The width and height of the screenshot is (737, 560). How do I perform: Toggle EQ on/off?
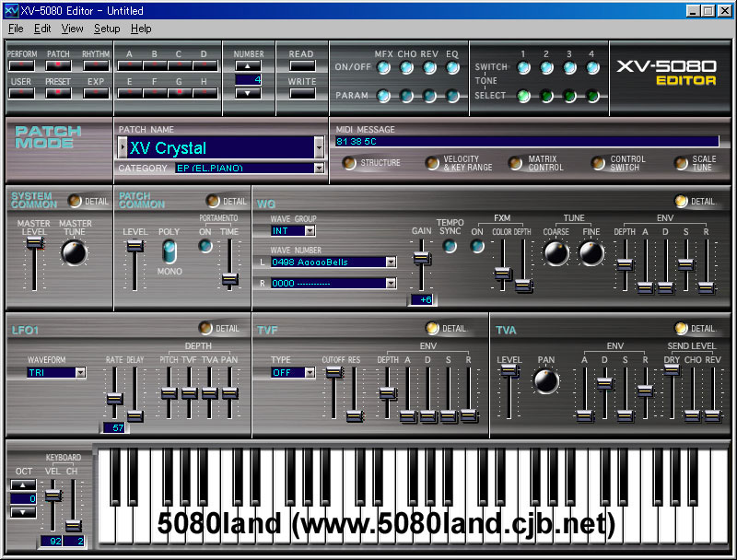coord(452,67)
